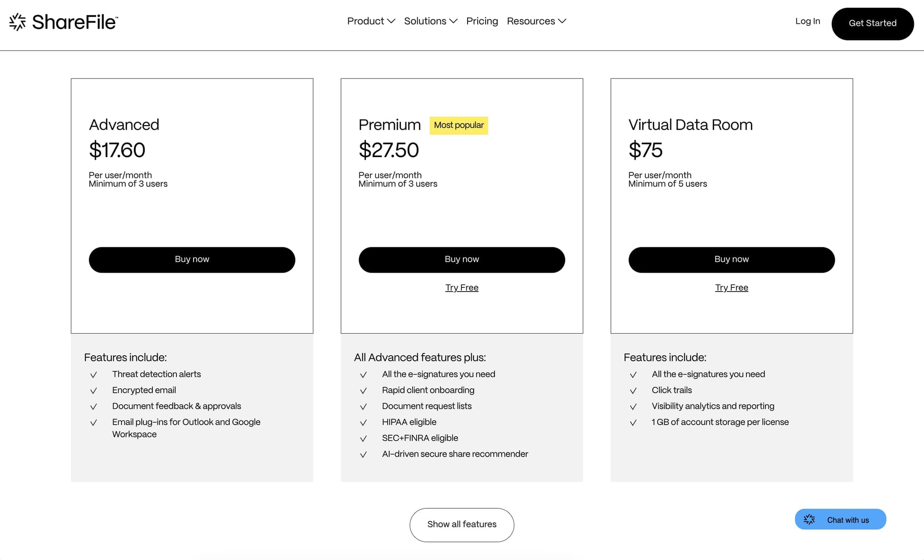Click Buy now under the Advanced plan
This screenshot has width=924, height=560.
(x=192, y=260)
